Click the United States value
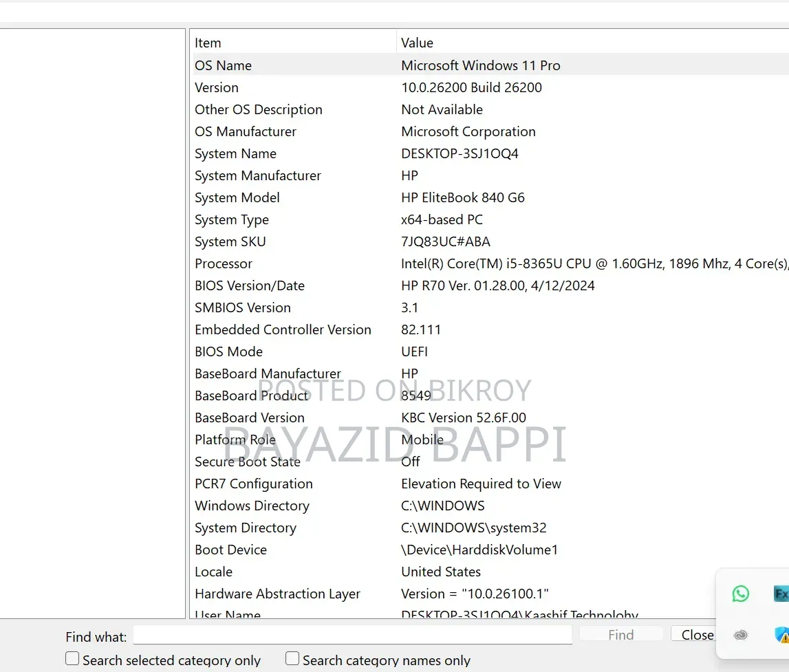Viewport: 789px width, 672px height. click(x=441, y=572)
